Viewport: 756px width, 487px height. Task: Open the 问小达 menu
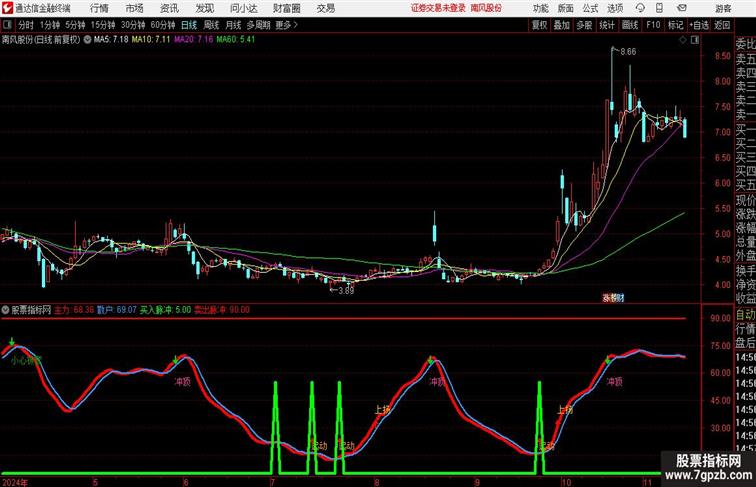pos(243,8)
